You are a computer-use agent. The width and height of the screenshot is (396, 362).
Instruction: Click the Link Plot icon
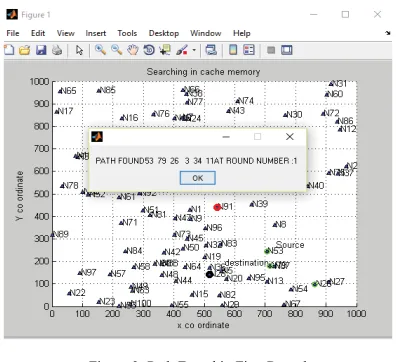211,50
